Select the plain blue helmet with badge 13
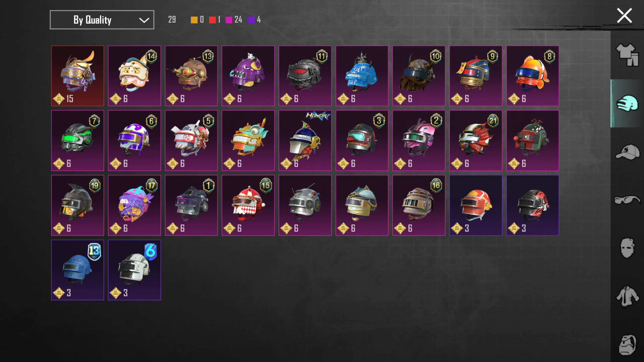 coord(78,270)
